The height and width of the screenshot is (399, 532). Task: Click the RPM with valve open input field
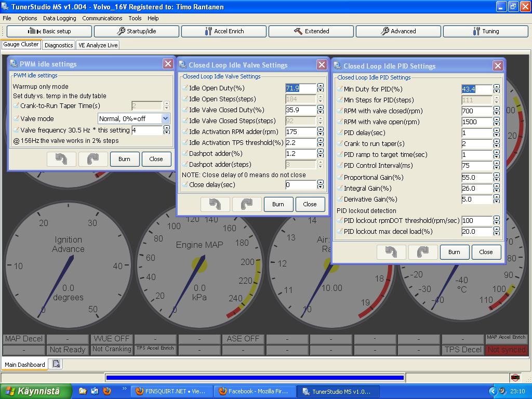[x=476, y=122]
